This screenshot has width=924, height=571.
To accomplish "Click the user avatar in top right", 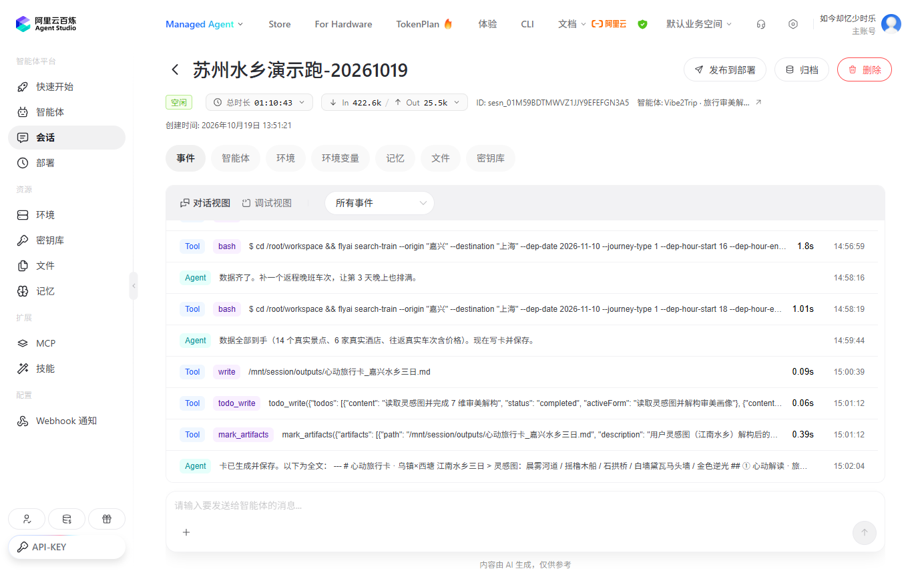I will tap(891, 24).
